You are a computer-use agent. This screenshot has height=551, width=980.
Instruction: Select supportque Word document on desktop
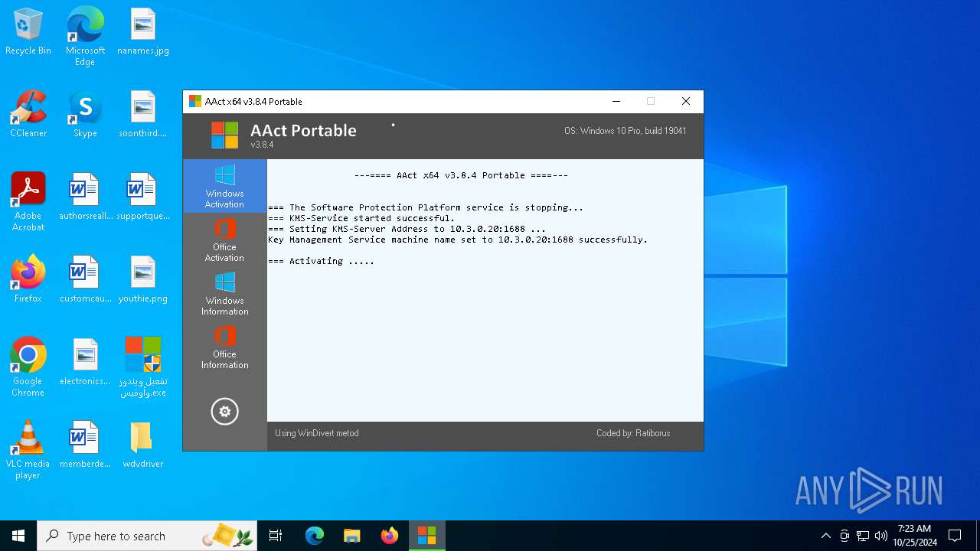(x=143, y=197)
